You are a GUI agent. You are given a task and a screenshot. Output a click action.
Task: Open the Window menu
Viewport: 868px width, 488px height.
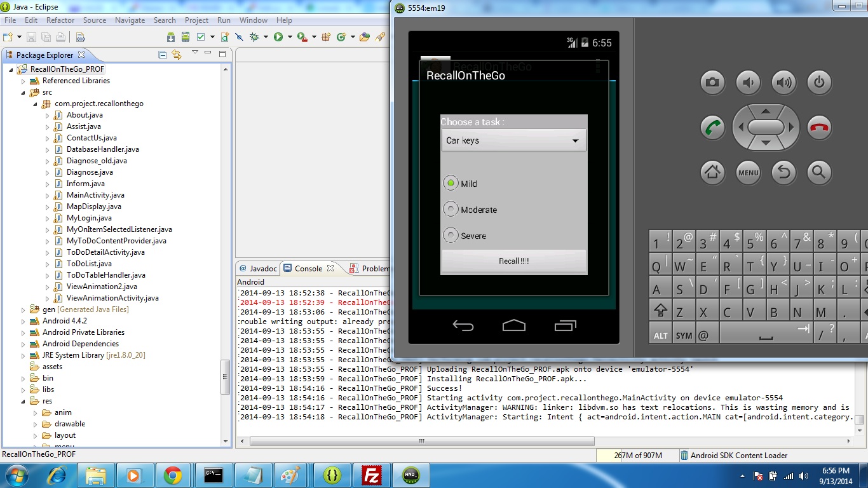254,20
